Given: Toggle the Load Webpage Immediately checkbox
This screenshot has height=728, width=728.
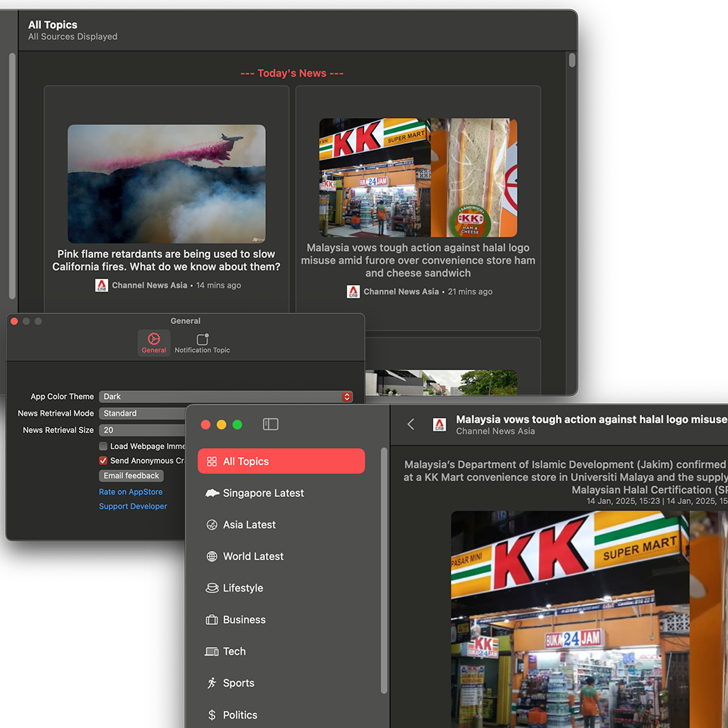Looking at the screenshot, I should [103, 446].
